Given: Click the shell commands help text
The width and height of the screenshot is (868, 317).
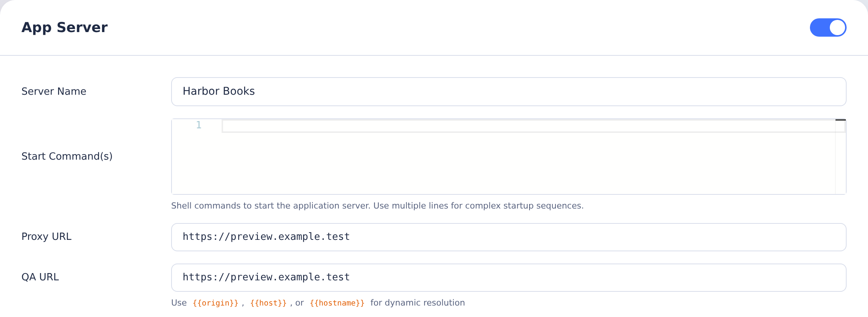Looking at the screenshot, I should point(377,206).
